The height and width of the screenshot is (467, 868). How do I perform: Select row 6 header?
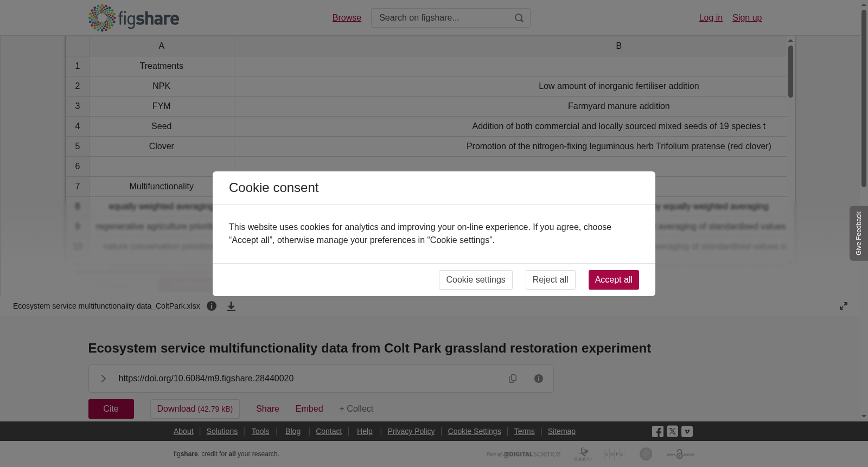[x=78, y=167]
